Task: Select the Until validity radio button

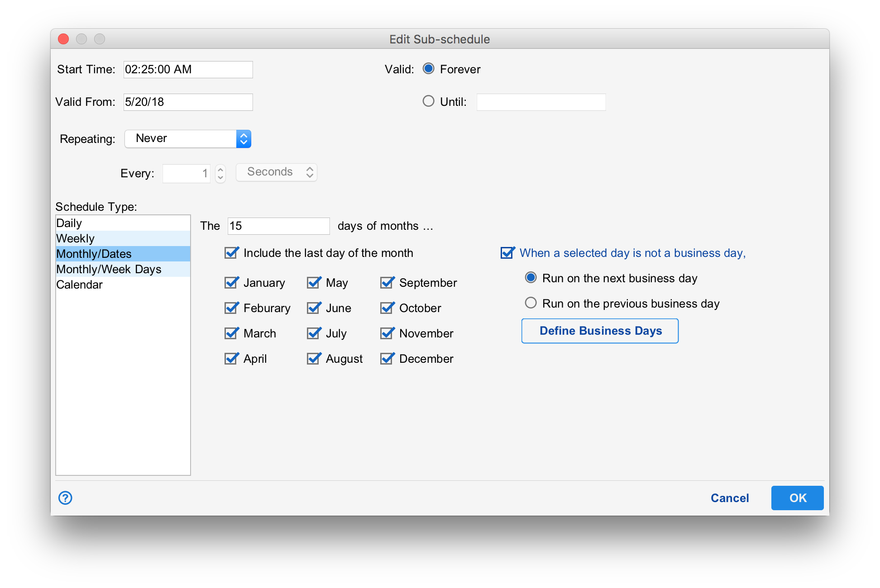Action: 428,101
